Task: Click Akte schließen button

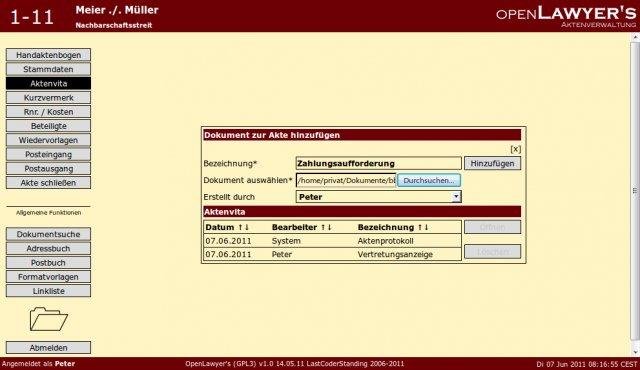Action: tap(49, 183)
